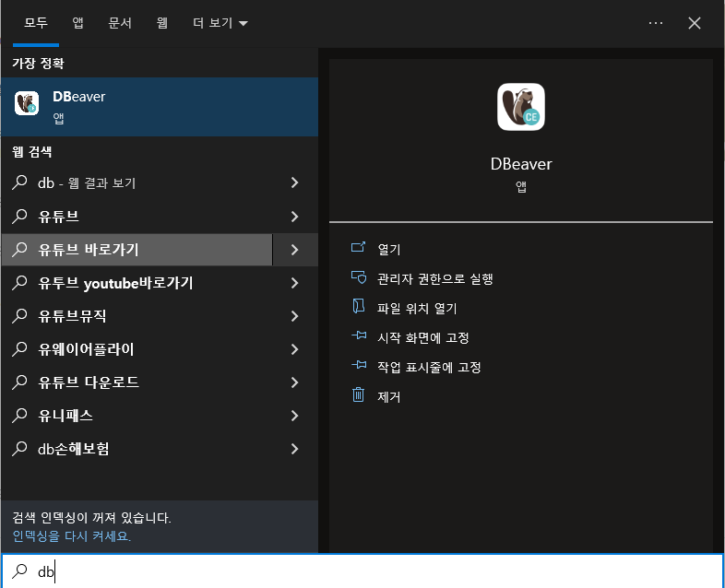Choose 파일 위치 열기

point(417,308)
